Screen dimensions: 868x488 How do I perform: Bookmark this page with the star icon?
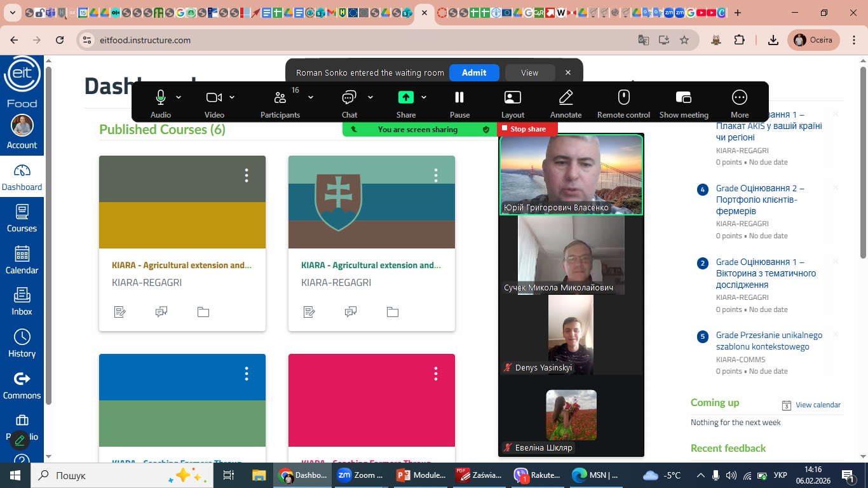684,40
